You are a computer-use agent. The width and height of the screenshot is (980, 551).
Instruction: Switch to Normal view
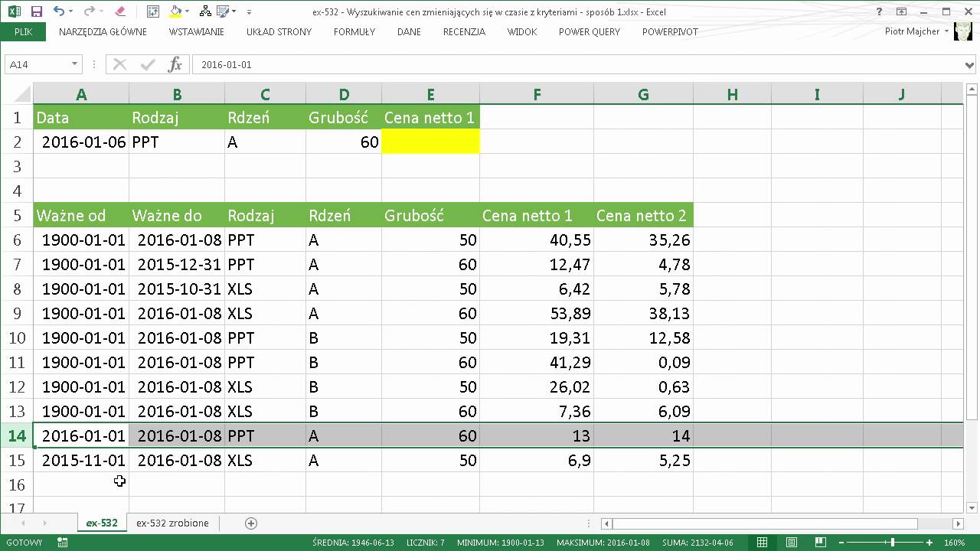[x=762, y=543]
